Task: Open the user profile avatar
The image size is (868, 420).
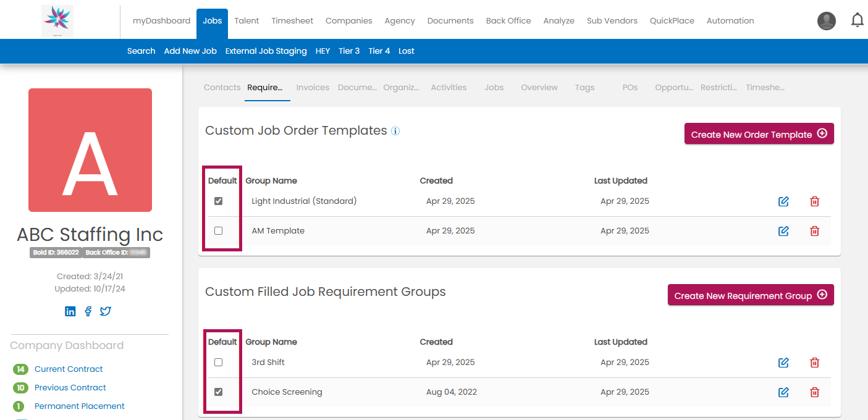Action: pos(826,21)
